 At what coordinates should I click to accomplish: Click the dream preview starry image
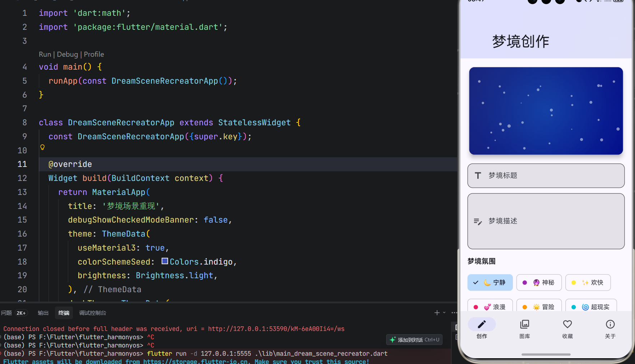(x=546, y=111)
